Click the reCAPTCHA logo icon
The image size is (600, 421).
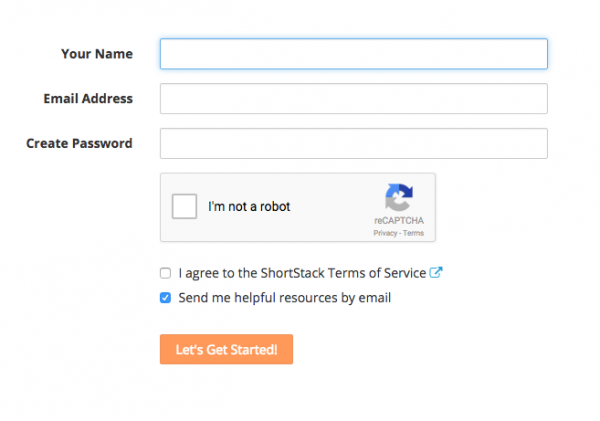(x=399, y=197)
